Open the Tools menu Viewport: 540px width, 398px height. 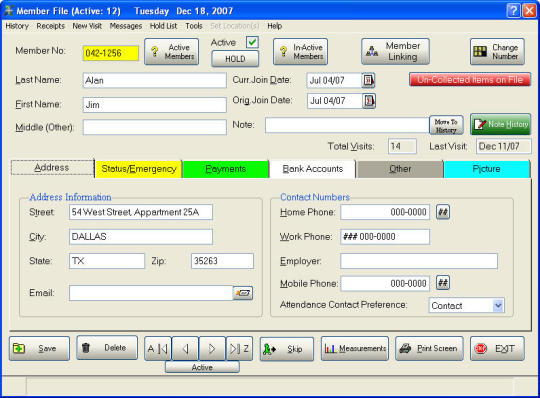[194, 26]
